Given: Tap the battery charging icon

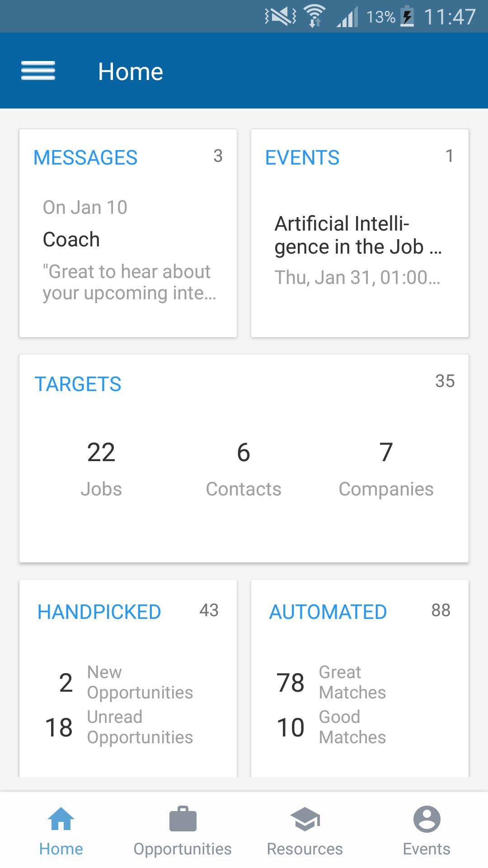Looking at the screenshot, I should click(408, 17).
